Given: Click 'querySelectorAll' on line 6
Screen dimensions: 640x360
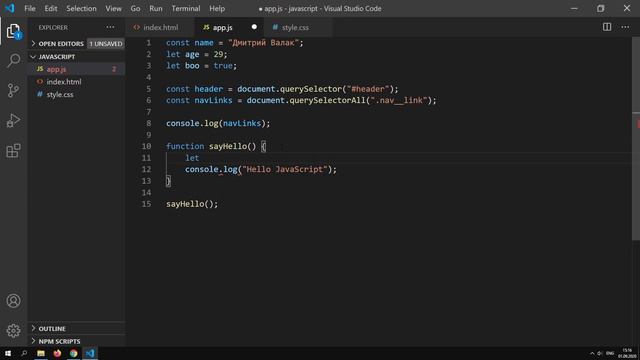Looking at the screenshot, I should tap(327, 100).
